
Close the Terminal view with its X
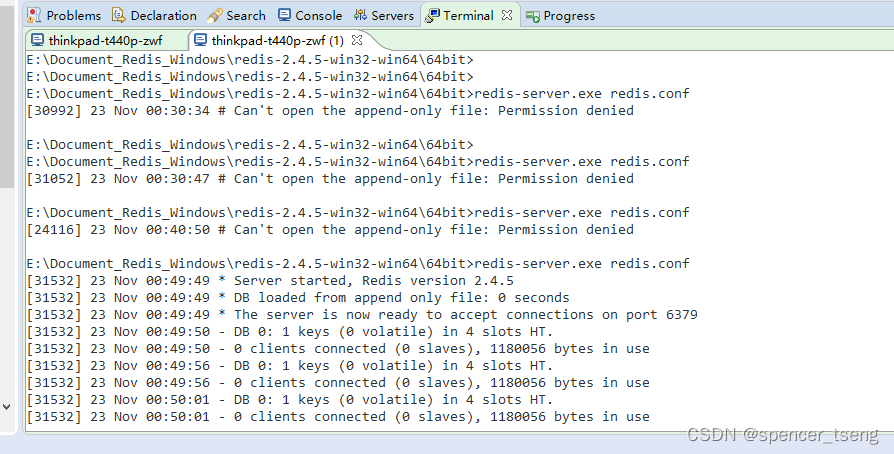507,15
